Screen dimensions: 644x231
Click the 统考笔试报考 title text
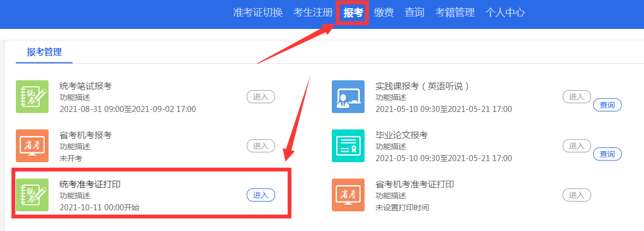[x=86, y=86]
